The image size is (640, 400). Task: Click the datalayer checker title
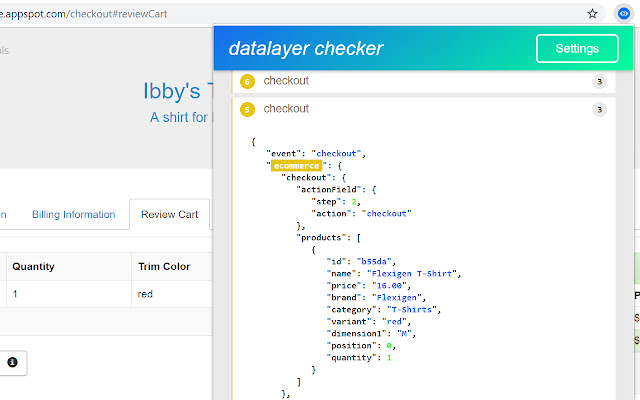tap(305, 48)
